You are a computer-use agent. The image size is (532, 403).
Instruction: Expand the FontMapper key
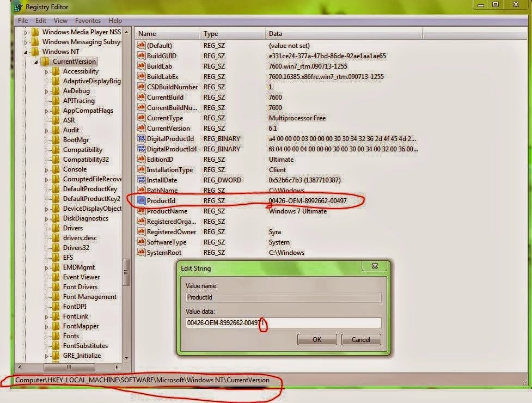click(47, 327)
